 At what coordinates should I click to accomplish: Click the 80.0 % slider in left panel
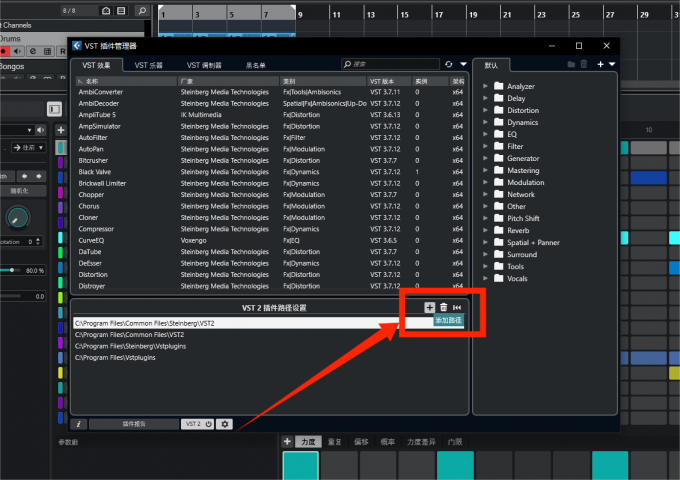tap(23, 270)
